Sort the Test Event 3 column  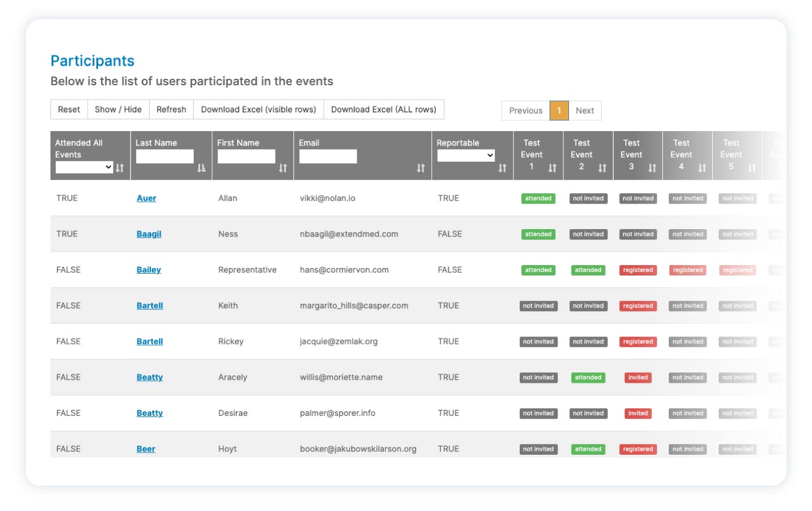(x=652, y=168)
